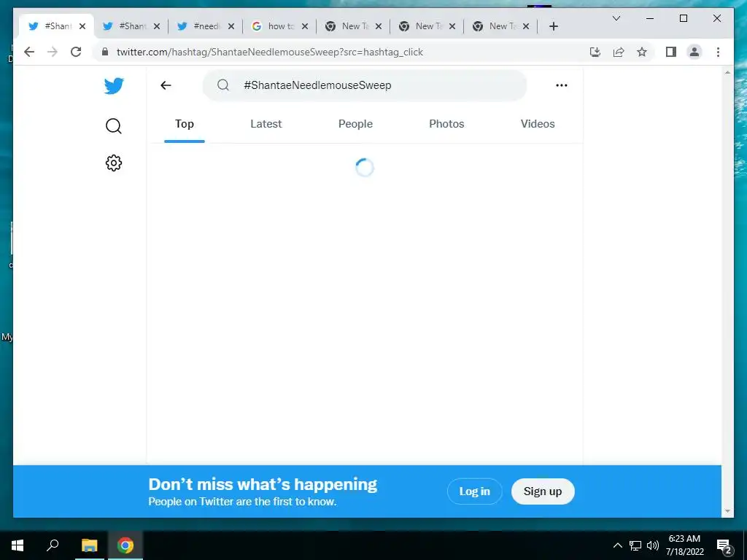The height and width of the screenshot is (560, 747).
Task: Click the network icon in system tray
Action: 635,545
